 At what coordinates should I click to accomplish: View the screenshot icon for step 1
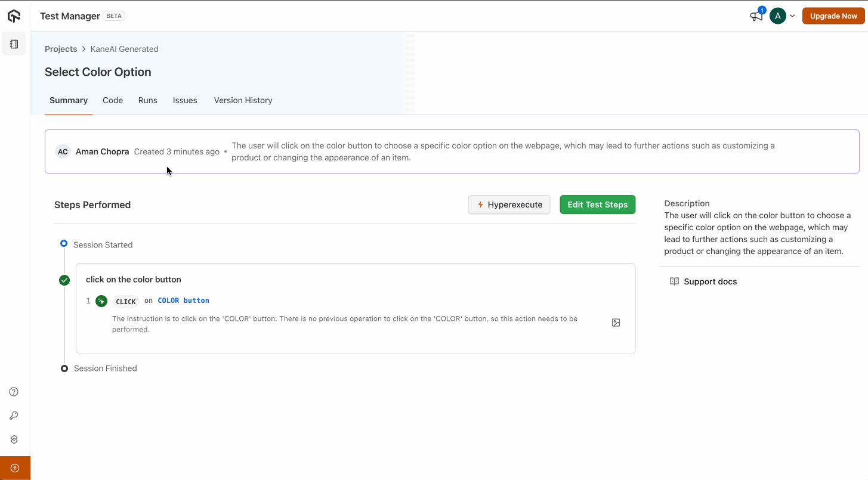(x=616, y=323)
